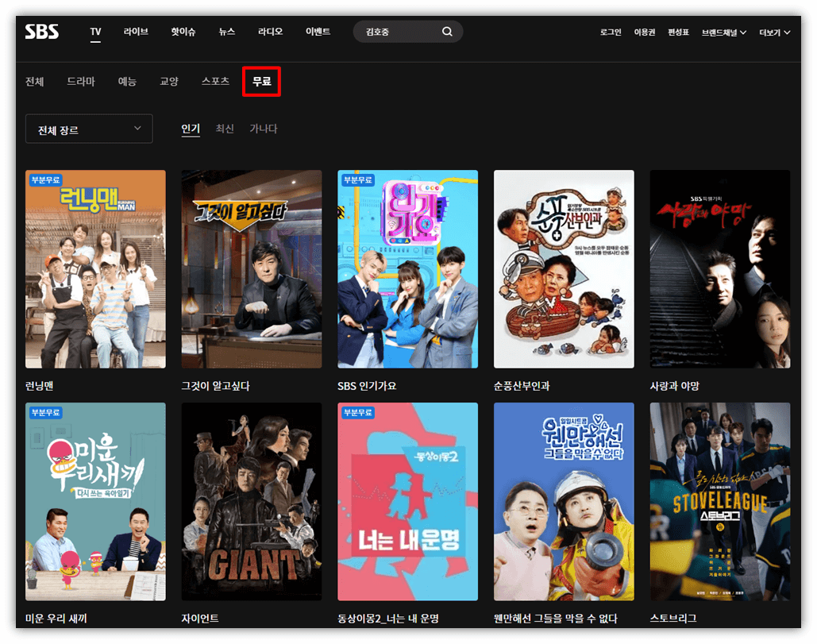Open 뉴스 in top navigation
Image resolution: width=817 pixels, height=644 pixels.
(x=226, y=32)
